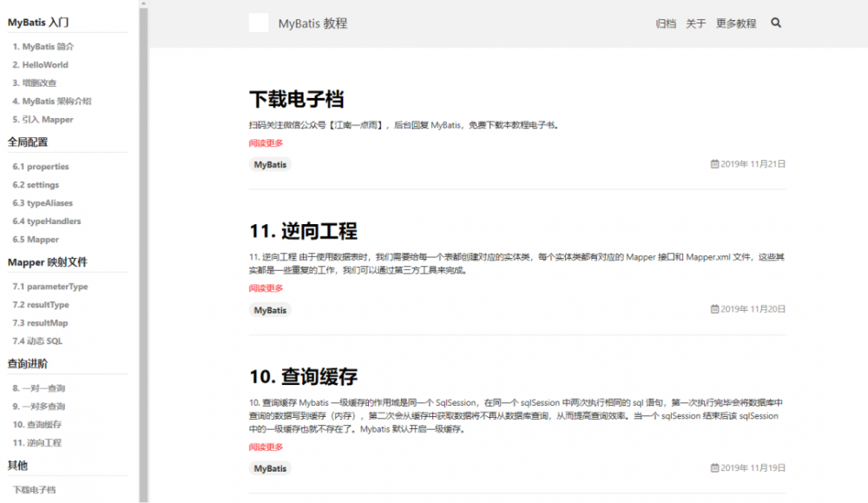Click the date text 2019年 11月21日

753,164
